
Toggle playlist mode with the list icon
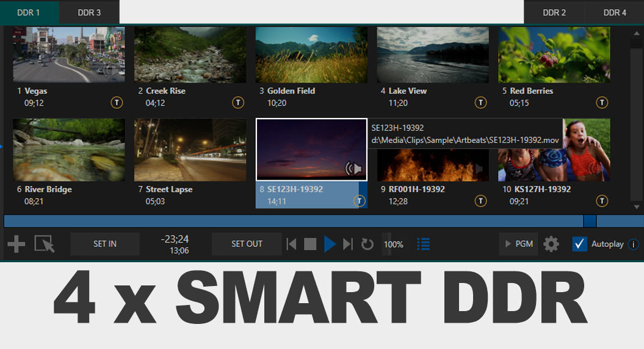423,244
